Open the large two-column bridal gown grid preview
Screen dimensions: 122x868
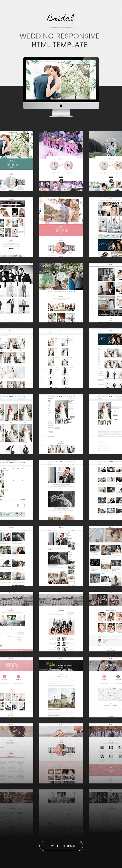click(17, 424)
